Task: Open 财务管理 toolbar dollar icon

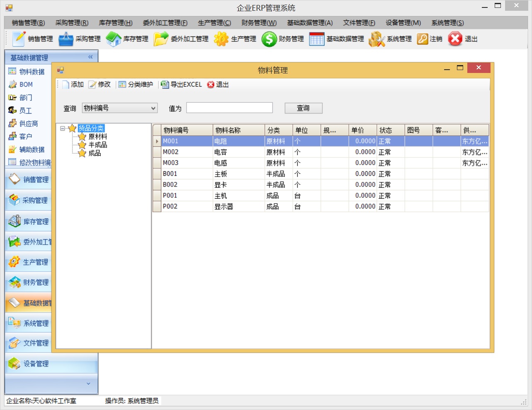Action: tap(269, 39)
